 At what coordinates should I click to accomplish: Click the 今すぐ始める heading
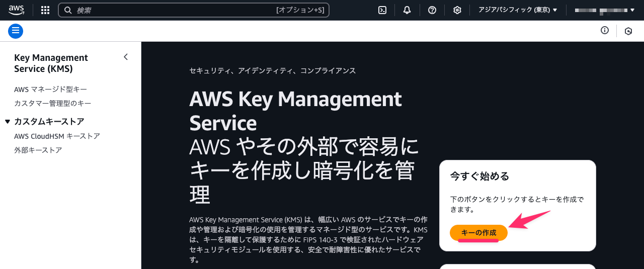479,176
